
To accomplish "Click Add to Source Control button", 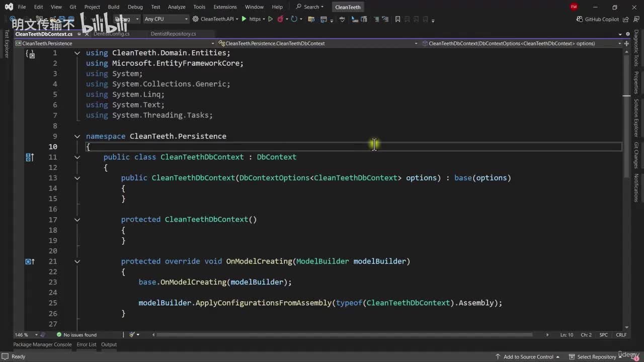I will [x=528, y=356].
